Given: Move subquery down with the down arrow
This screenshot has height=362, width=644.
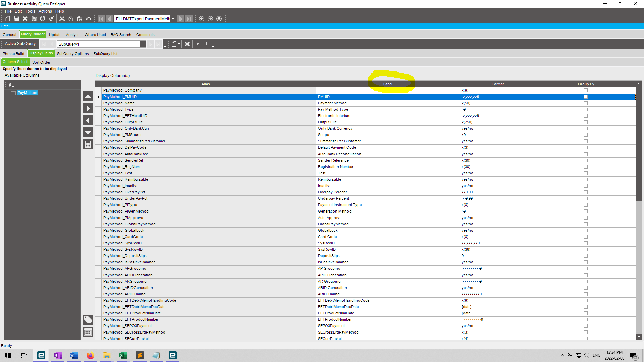Looking at the screenshot, I should point(206,44).
